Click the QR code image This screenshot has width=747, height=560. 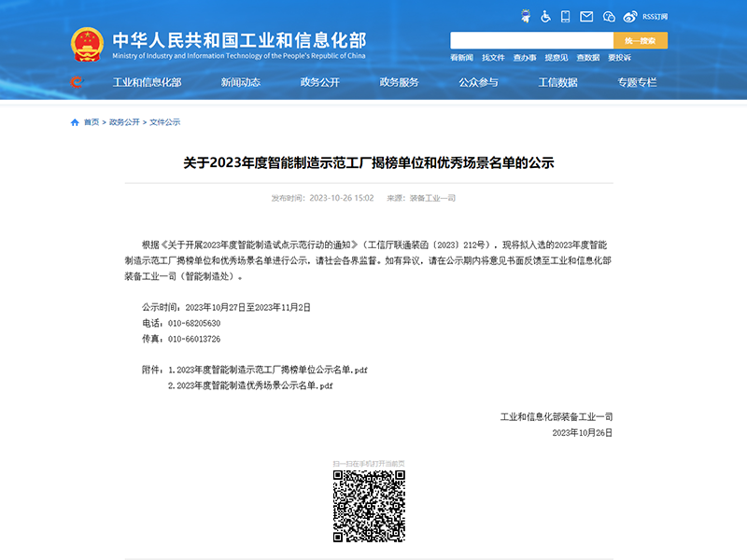coord(369,506)
